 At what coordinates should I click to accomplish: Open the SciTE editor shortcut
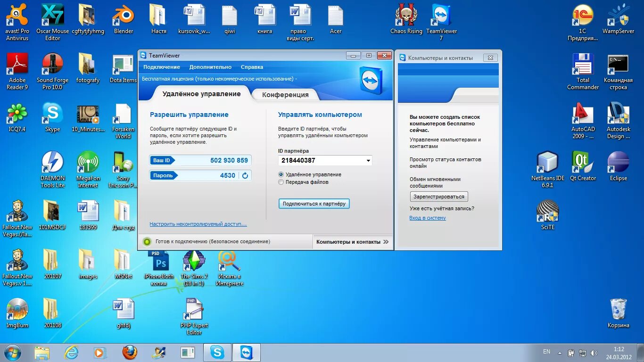click(x=547, y=215)
